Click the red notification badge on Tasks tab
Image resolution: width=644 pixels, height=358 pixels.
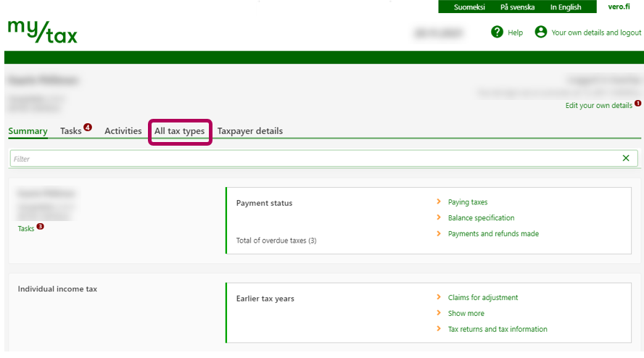(x=88, y=128)
